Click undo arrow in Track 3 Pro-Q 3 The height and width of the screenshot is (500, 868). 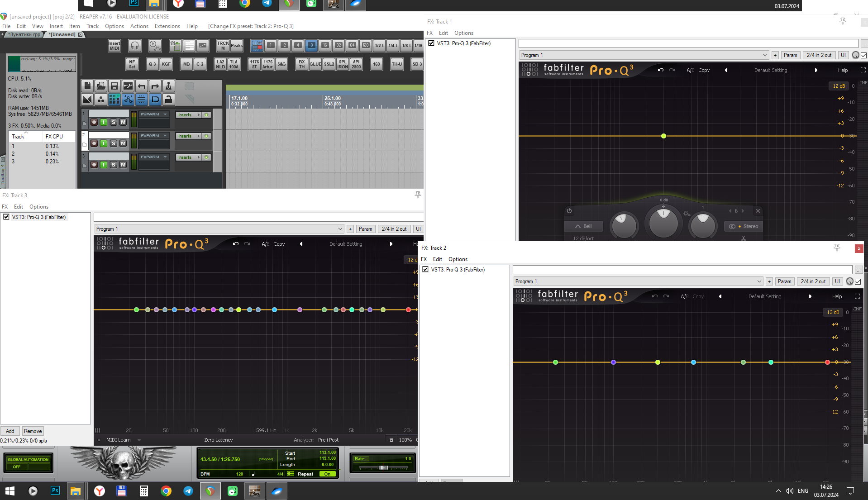coord(236,244)
